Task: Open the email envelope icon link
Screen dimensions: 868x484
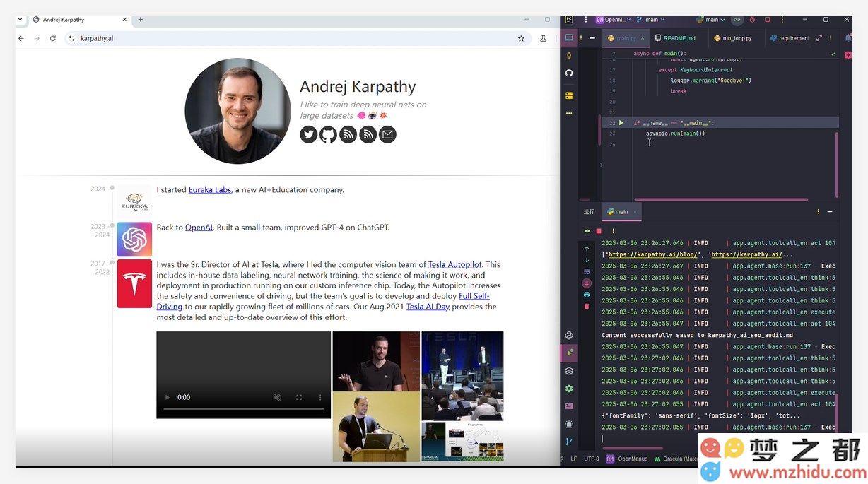Action: [387, 134]
